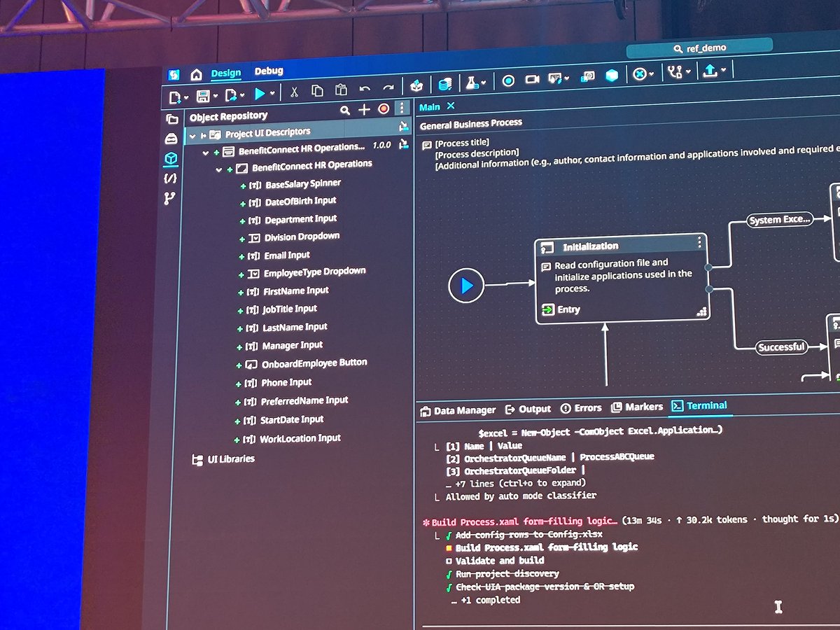Collapse the Project UI Descriptors node

pyautogui.click(x=192, y=136)
